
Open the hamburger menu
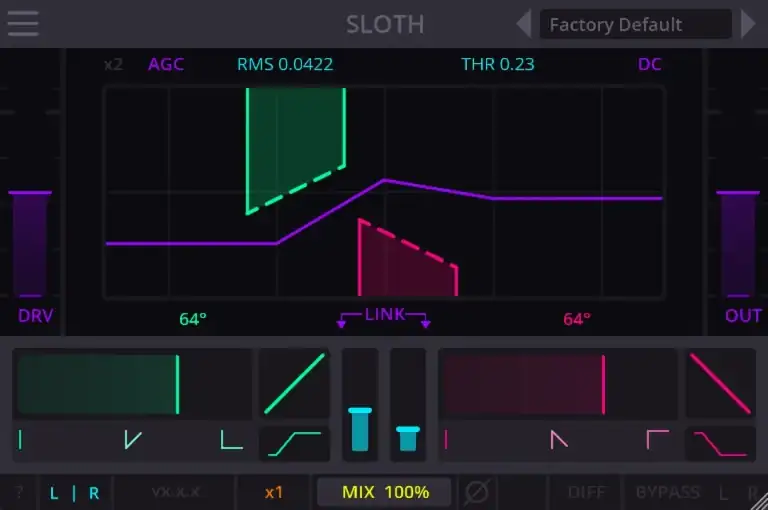[23, 23]
